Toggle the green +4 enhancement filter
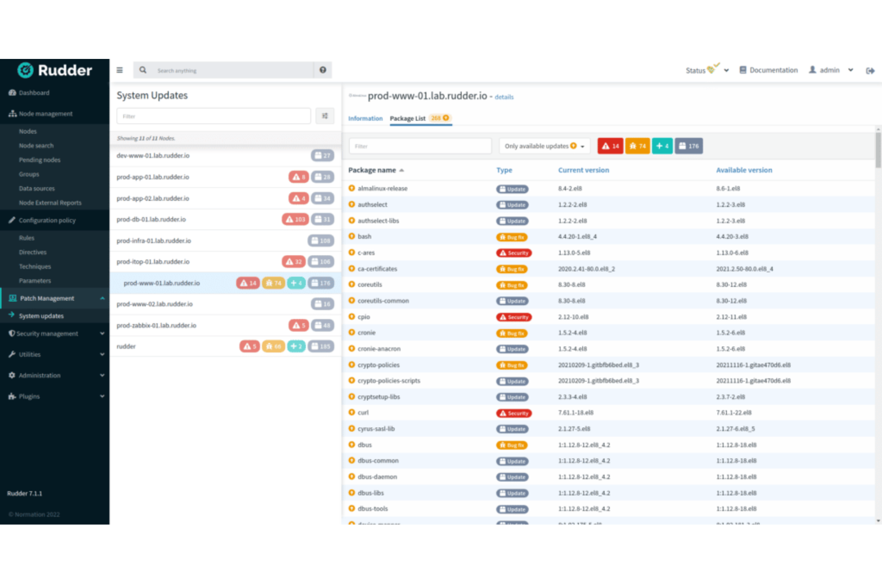This screenshot has width=882, height=588. tap(662, 146)
